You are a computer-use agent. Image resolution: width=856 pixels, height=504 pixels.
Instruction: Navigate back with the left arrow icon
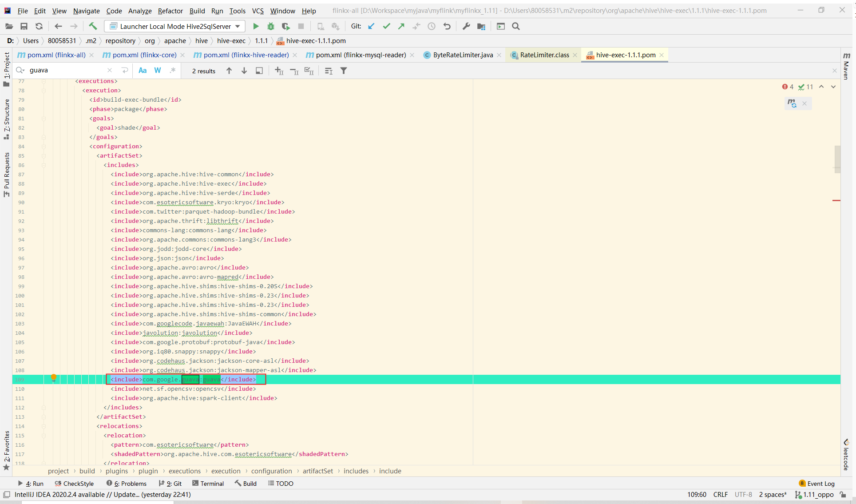point(58,26)
